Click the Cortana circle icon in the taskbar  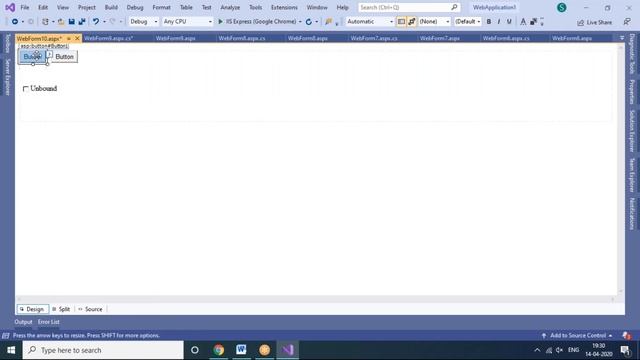[x=195, y=350]
